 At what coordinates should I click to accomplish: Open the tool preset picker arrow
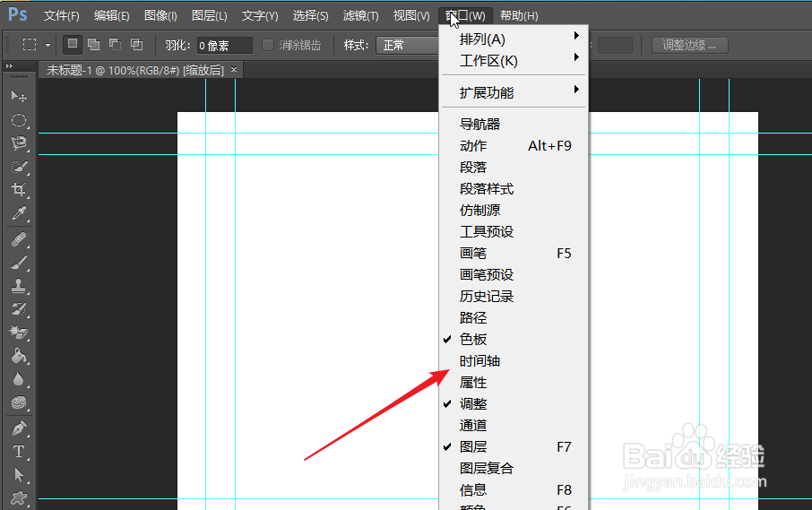(48, 45)
